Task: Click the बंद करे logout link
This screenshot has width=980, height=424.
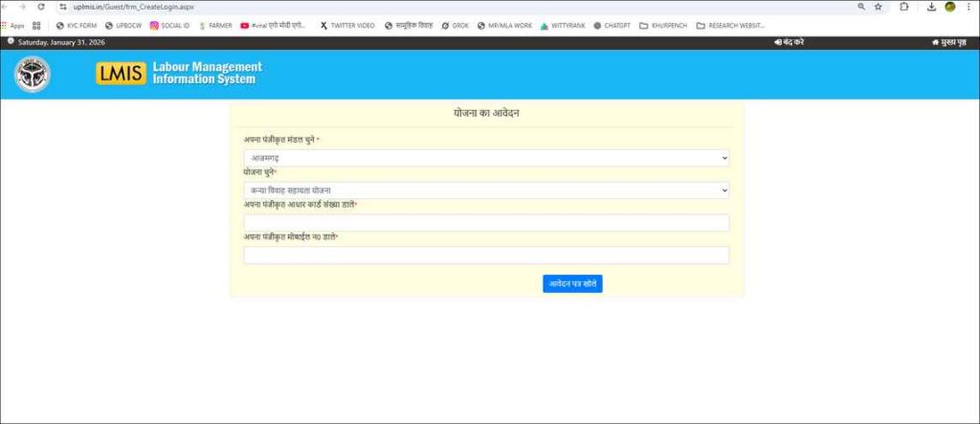Action: (x=789, y=42)
